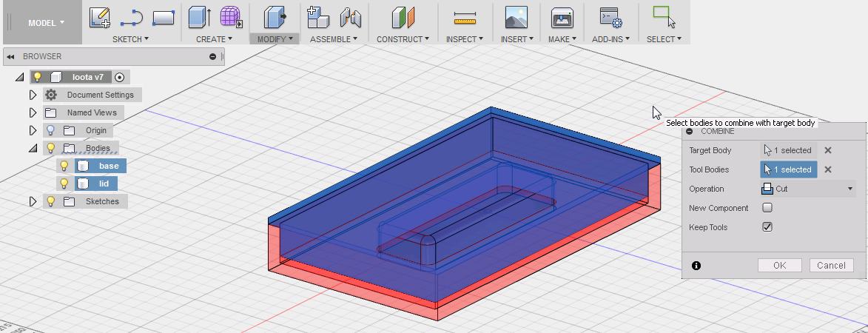Select the Origin item in browser
The height and width of the screenshot is (333, 868).
pyautogui.click(x=95, y=130)
